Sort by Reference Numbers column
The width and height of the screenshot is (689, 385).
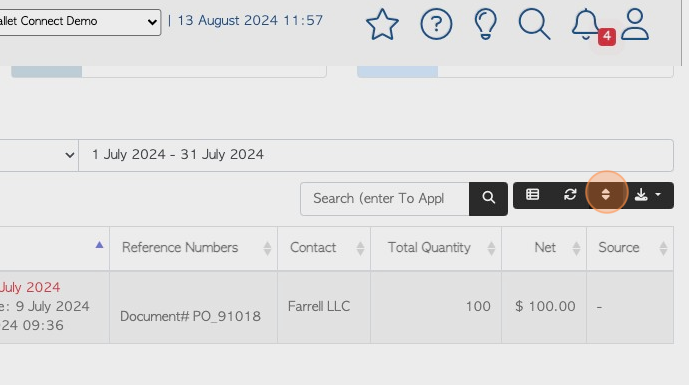pos(193,248)
